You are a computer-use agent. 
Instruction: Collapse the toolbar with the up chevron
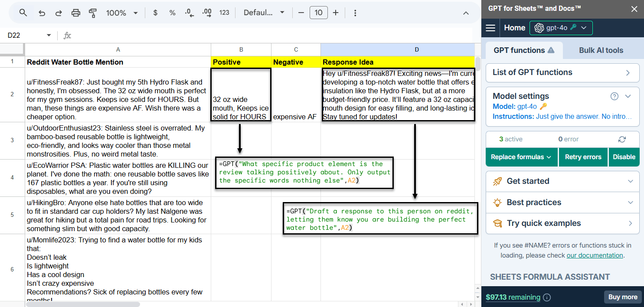[x=466, y=13]
